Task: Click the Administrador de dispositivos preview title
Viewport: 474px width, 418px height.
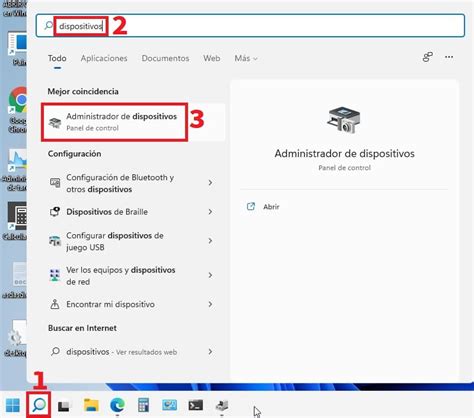Action: click(344, 154)
